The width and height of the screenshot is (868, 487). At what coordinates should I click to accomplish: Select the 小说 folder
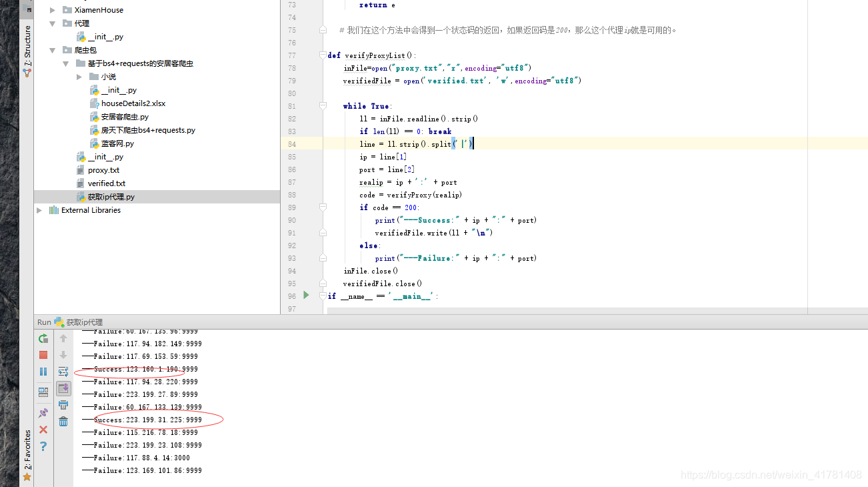109,77
